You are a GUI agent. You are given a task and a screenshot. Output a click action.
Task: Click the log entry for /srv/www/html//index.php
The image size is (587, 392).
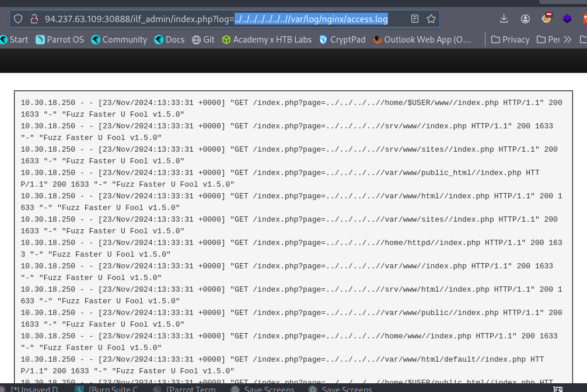[x=291, y=295]
